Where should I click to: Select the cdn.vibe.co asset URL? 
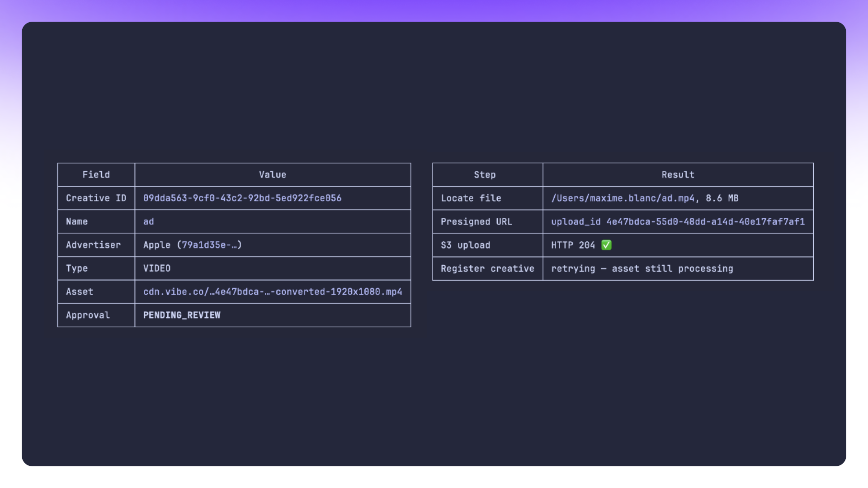pos(273,292)
